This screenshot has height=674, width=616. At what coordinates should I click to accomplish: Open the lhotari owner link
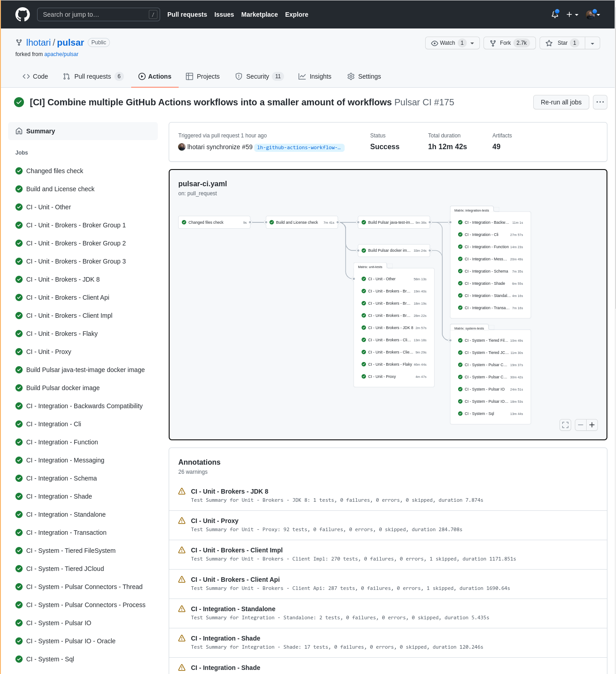click(x=38, y=42)
